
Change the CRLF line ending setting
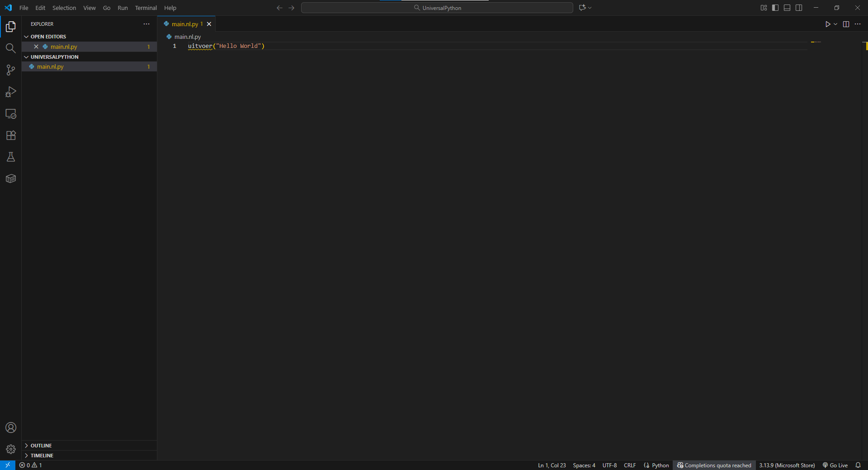click(x=629, y=465)
